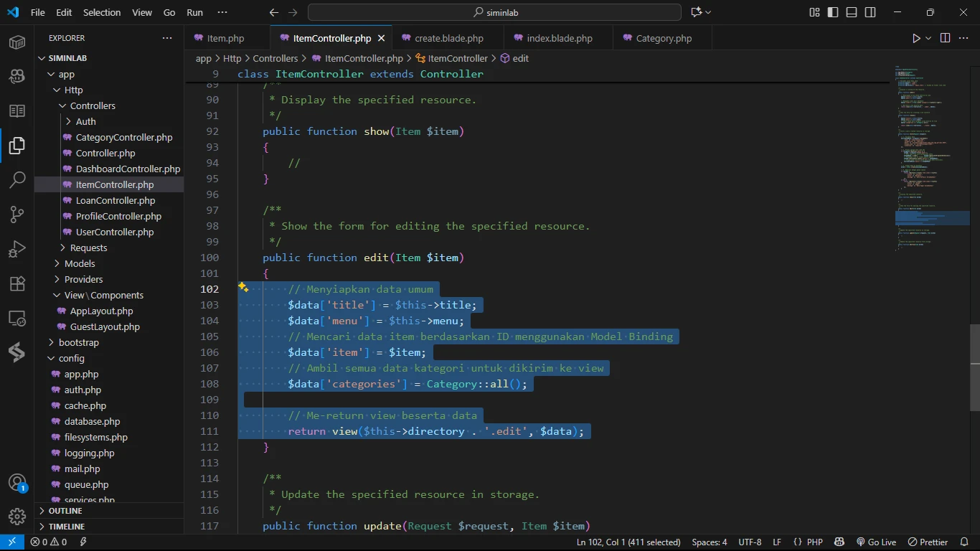Expand the Models folder
The width and height of the screenshot is (980, 551).
(80, 263)
